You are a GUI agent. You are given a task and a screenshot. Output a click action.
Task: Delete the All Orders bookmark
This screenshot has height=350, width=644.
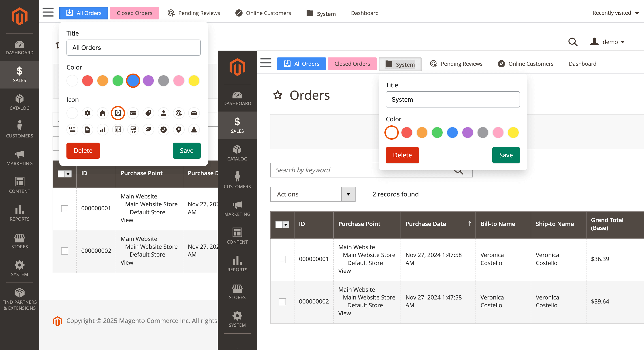(83, 151)
